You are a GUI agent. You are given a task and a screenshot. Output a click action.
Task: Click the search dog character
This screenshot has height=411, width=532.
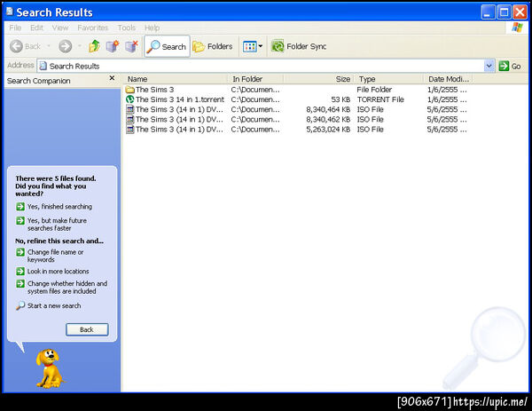(x=50, y=368)
